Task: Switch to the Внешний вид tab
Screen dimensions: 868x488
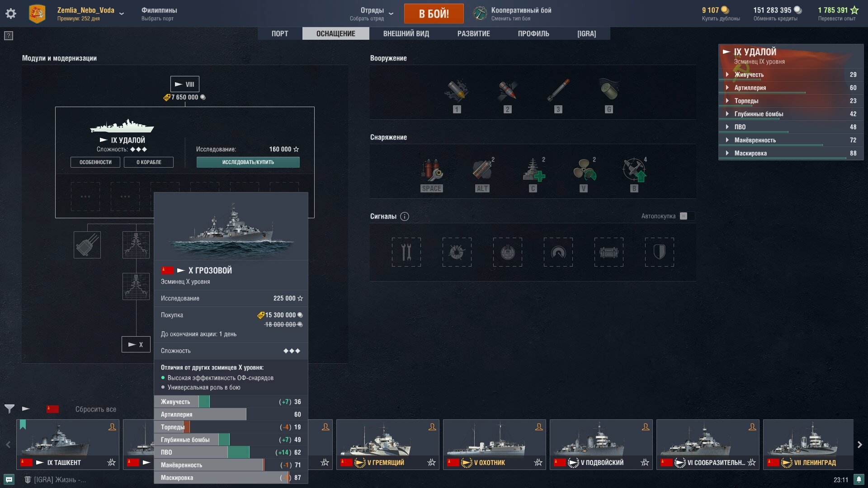Action: (x=406, y=33)
